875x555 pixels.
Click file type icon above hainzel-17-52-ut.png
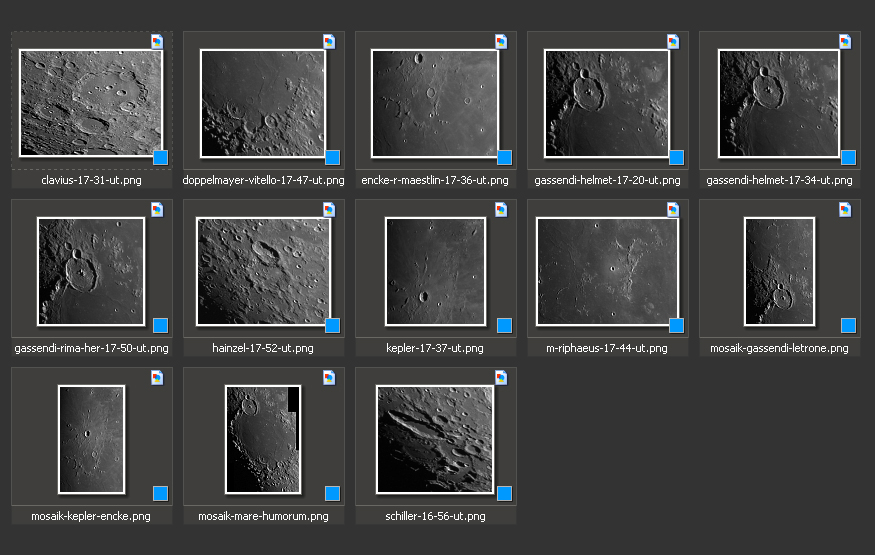329,209
